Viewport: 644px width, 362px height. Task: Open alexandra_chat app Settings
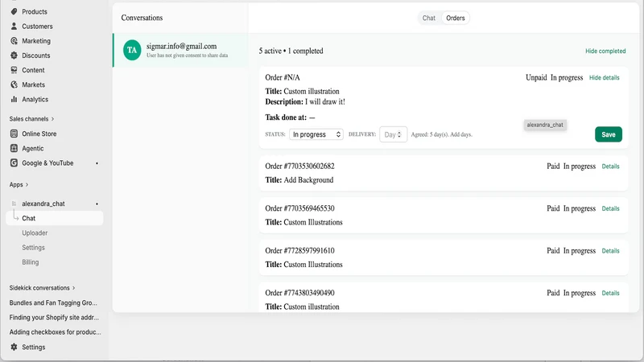coord(33,248)
